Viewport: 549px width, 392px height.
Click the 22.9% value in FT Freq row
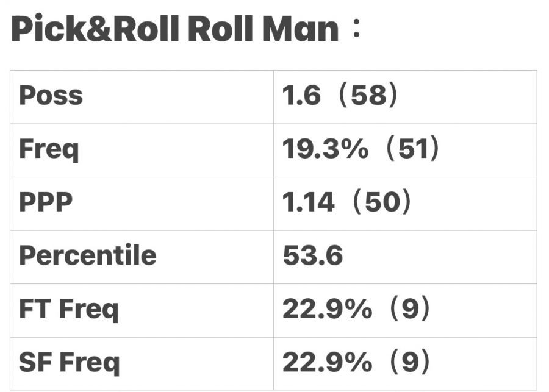tap(326, 309)
